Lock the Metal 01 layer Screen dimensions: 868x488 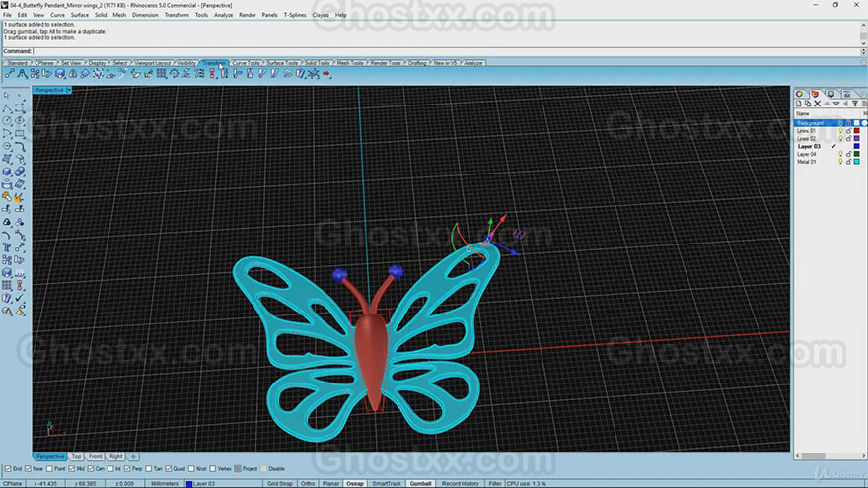point(848,162)
